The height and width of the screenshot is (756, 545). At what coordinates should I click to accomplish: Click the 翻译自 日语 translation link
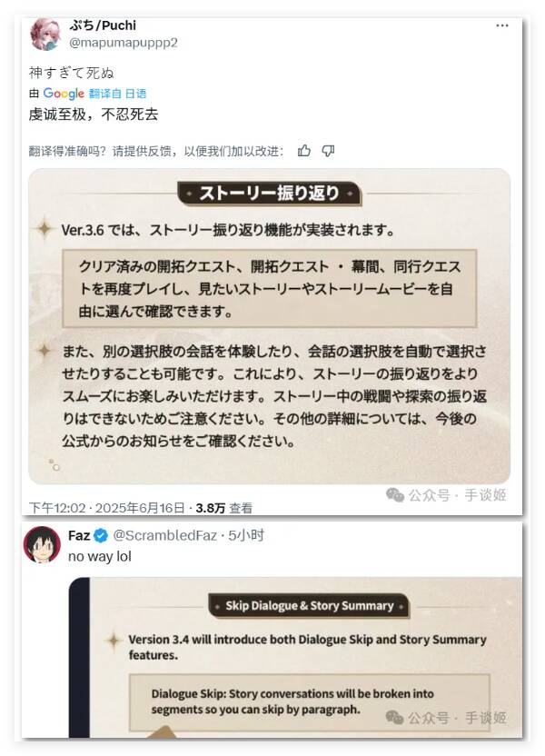pos(117,94)
